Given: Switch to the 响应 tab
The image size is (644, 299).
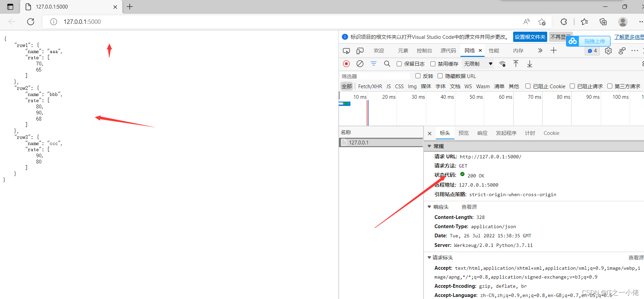Looking at the screenshot, I should (482, 133).
